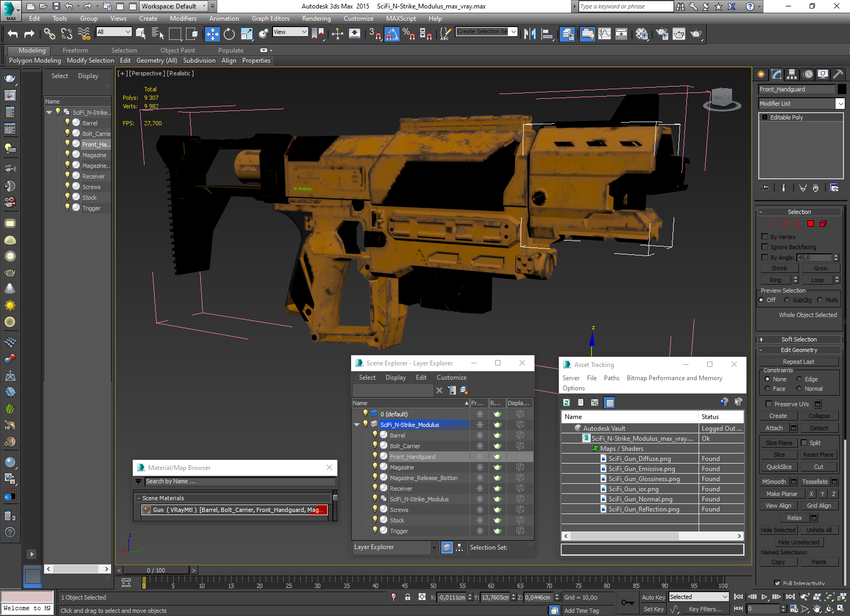The image size is (850, 616).
Task: Toggle selection lock padlock icon
Action: (x=407, y=597)
